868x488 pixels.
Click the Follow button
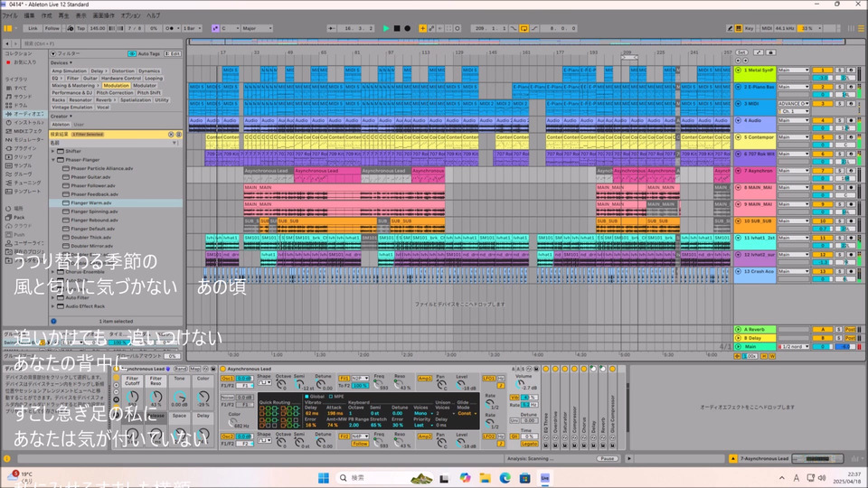click(52, 28)
